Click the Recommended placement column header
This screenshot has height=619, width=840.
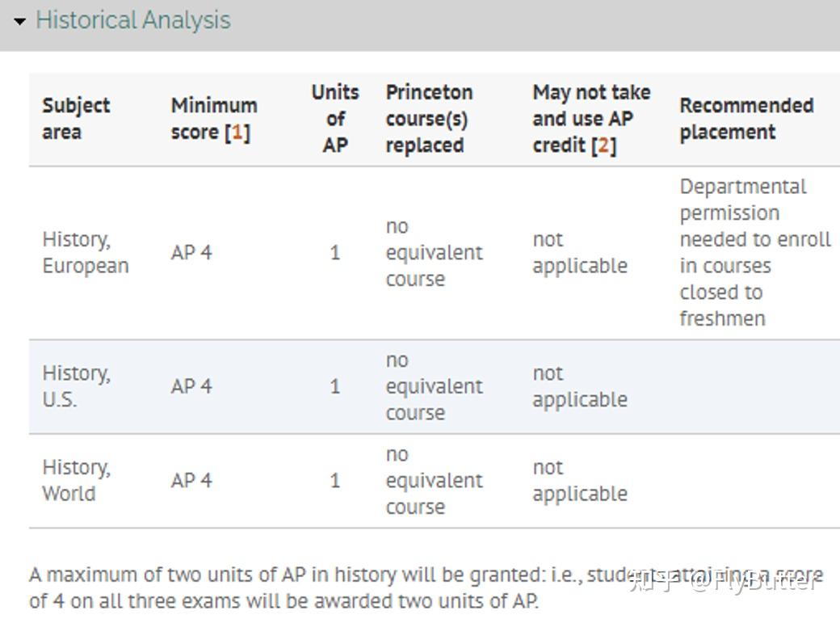745,118
